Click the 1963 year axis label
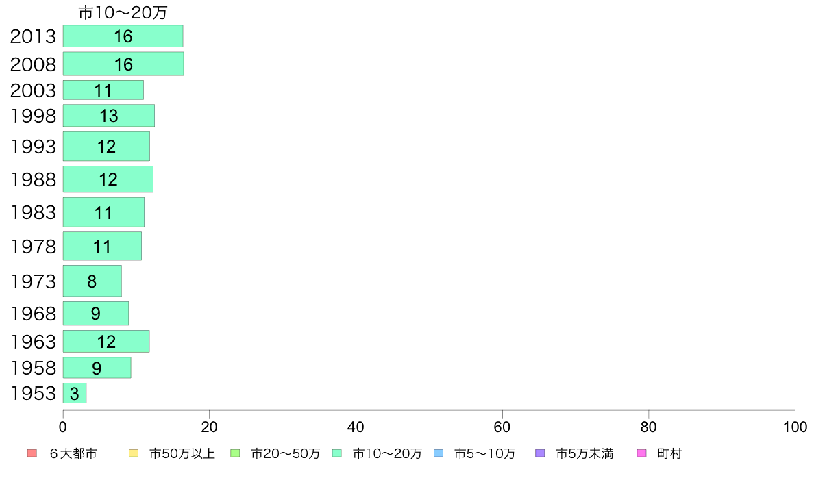 coord(33,342)
